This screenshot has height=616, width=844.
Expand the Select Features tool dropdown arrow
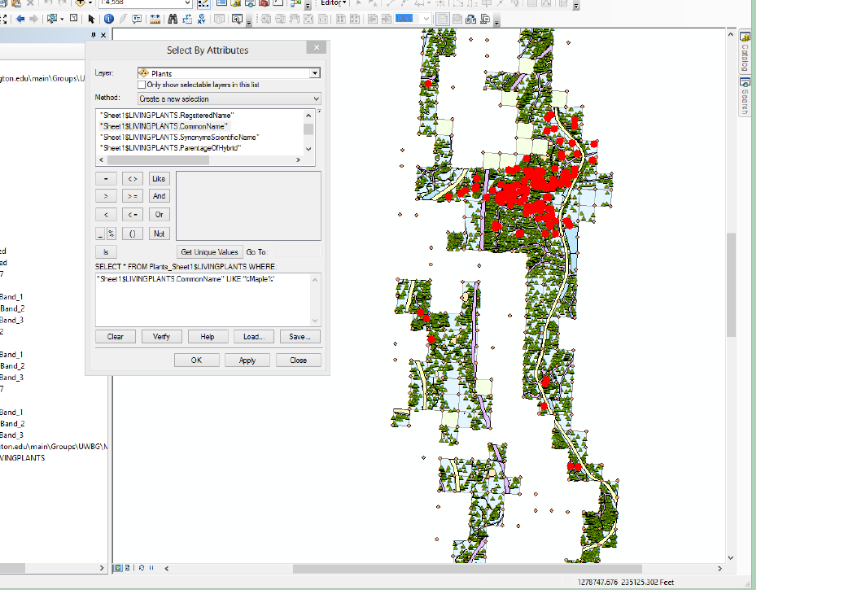click(62, 20)
